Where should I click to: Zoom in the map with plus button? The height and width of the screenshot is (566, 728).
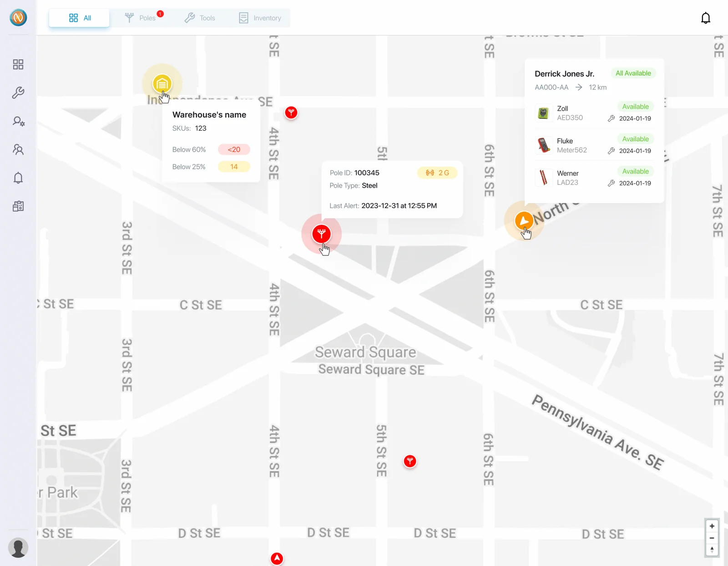712,526
